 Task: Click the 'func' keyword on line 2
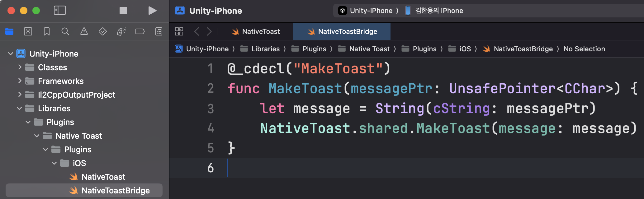[244, 89]
